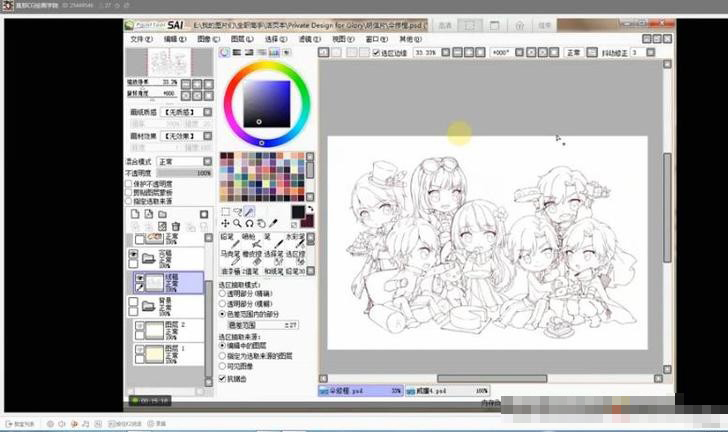
Task: Create a new layer folder
Action: pos(162,214)
